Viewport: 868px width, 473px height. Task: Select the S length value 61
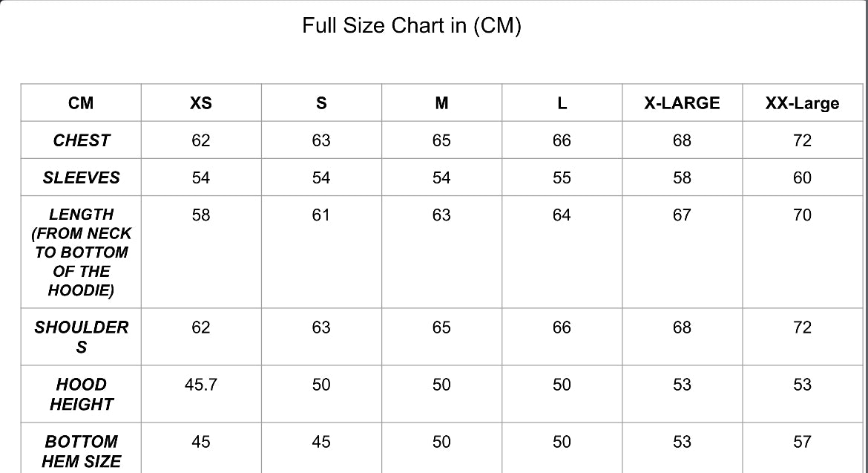321,215
